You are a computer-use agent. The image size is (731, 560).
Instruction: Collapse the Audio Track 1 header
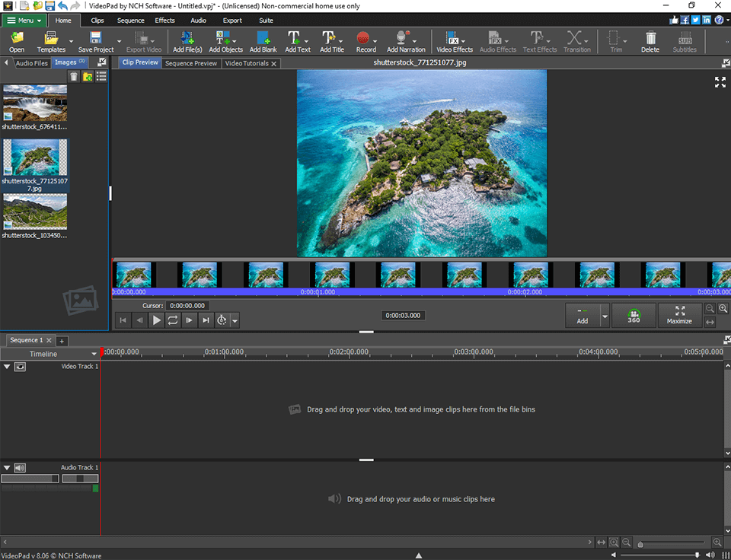[6, 467]
